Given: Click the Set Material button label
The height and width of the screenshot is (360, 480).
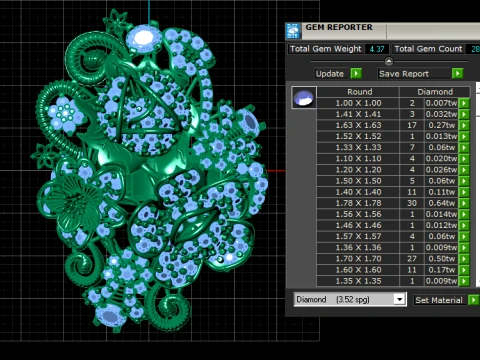Looking at the screenshot, I should 439,300.
